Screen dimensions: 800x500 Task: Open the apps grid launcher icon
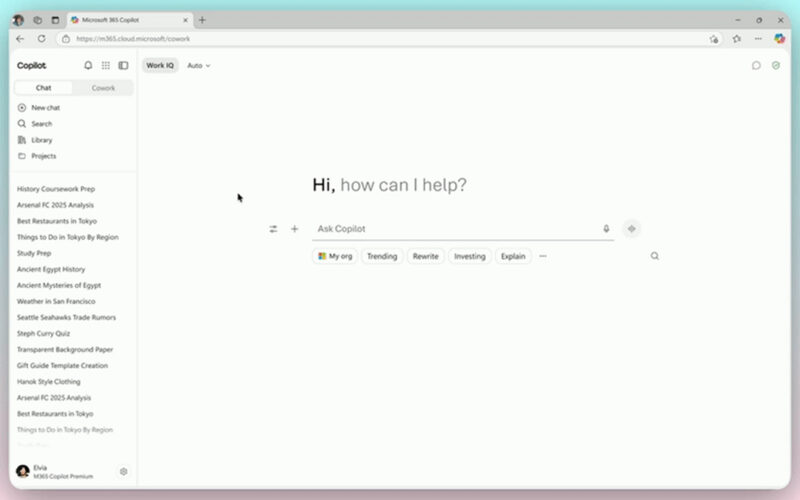(106, 65)
